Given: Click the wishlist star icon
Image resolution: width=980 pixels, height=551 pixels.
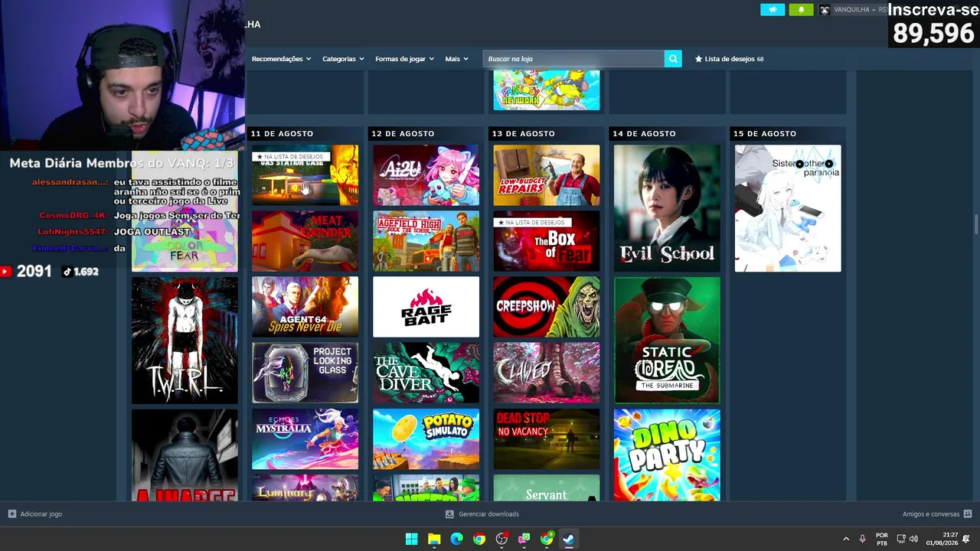Looking at the screenshot, I should pyautogui.click(x=698, y=59).
